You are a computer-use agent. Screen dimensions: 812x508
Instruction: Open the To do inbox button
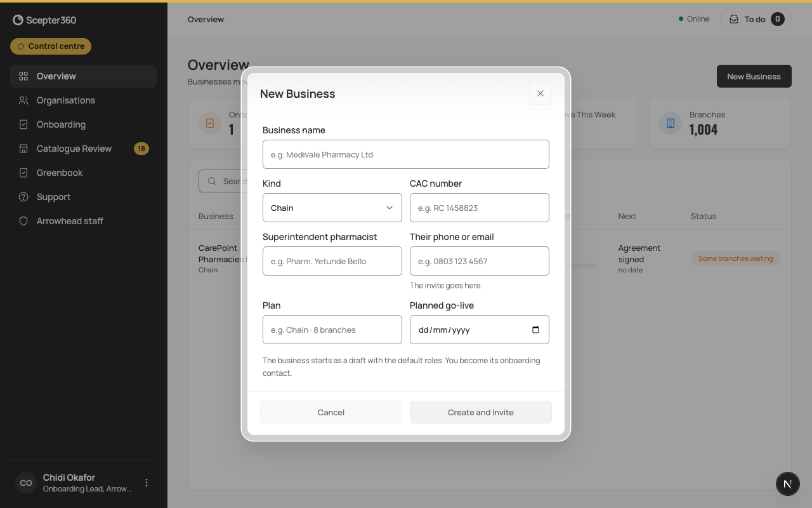(756, 19)
